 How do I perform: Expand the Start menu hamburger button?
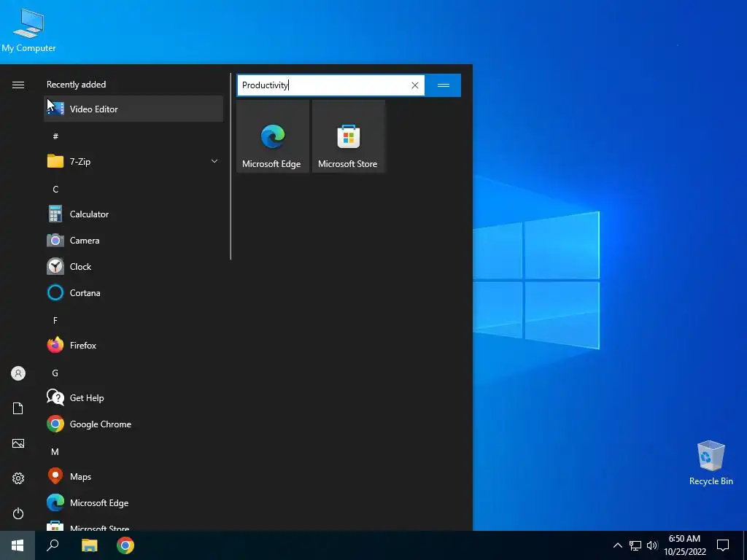click(18, 85)
